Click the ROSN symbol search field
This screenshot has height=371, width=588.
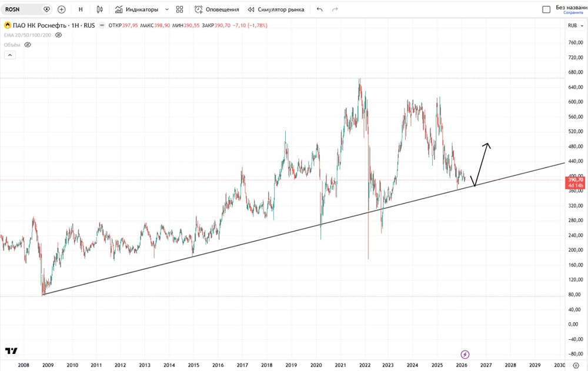[22, 9]
